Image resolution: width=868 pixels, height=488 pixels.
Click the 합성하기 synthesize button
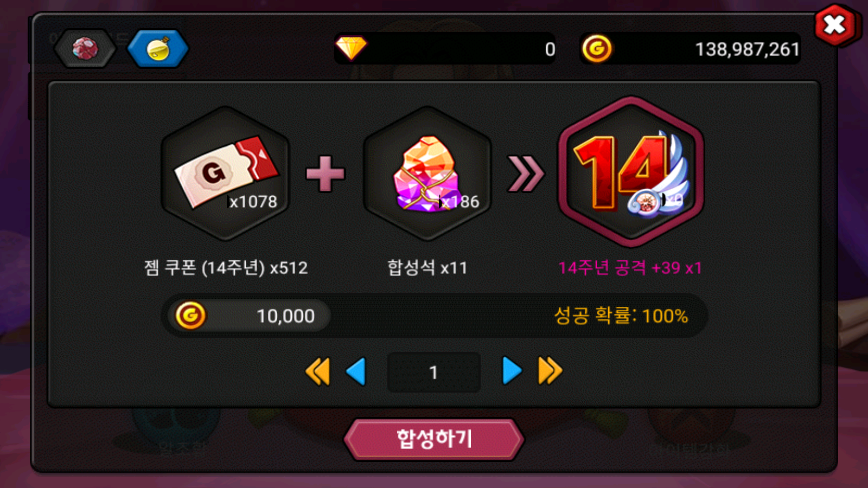click(434, 439)
